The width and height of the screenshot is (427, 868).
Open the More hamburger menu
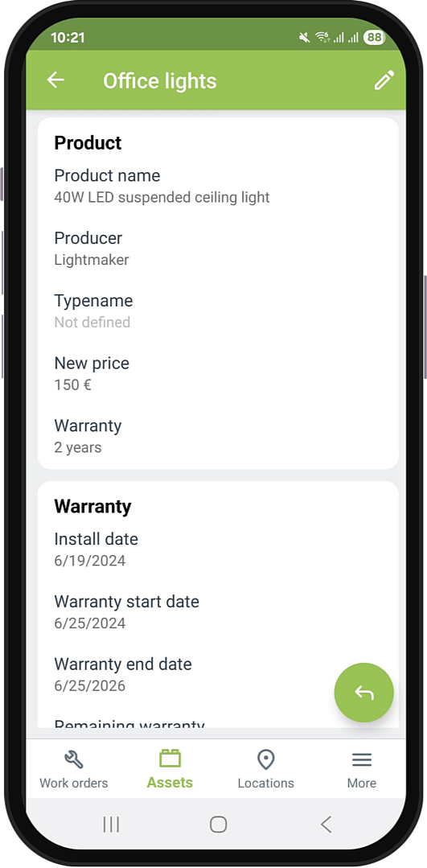point(362,769)
